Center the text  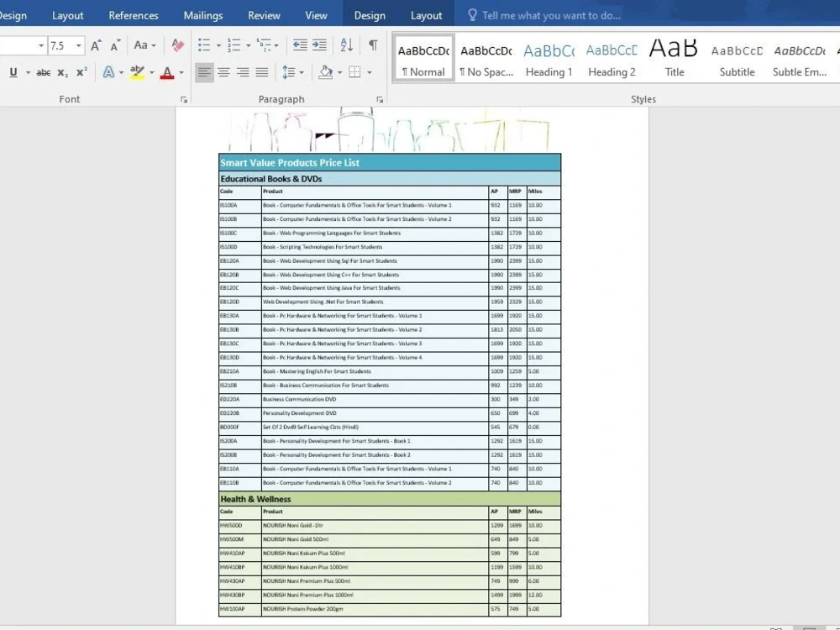(224, 72)
